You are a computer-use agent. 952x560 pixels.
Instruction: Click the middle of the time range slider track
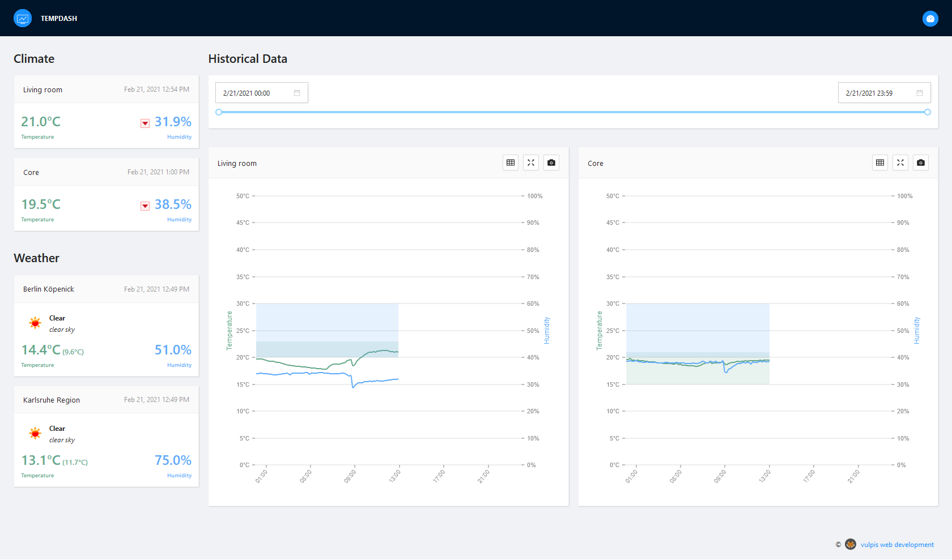click(573, 112)
